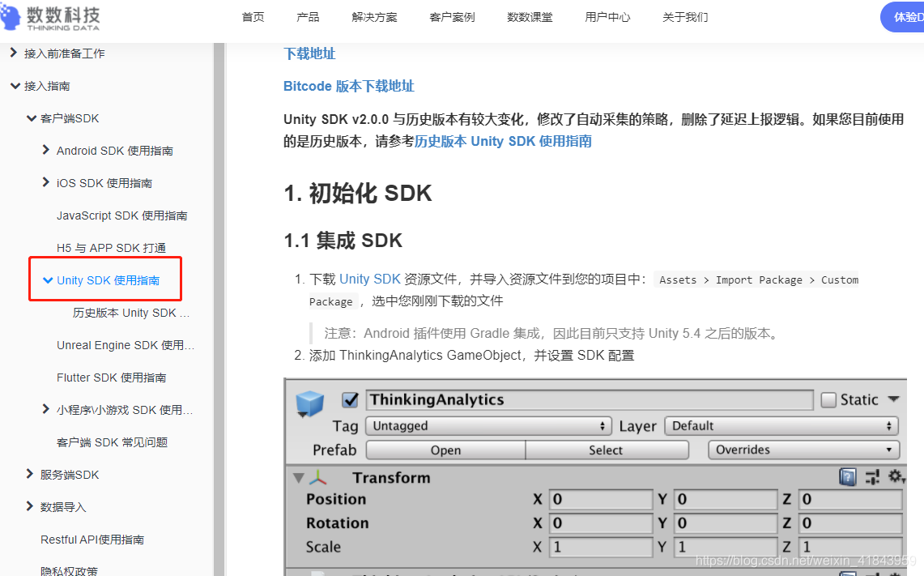Click the Rotation X value field
This screenshot has height=576, width=924.
click(x=601, y=523)
